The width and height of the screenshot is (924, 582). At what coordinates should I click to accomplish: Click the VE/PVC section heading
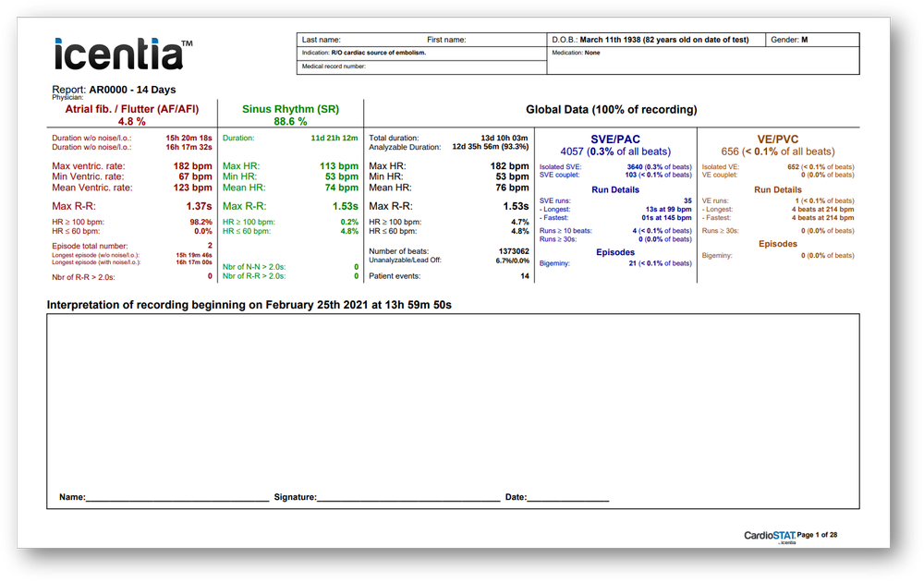[x=778, y=139]
